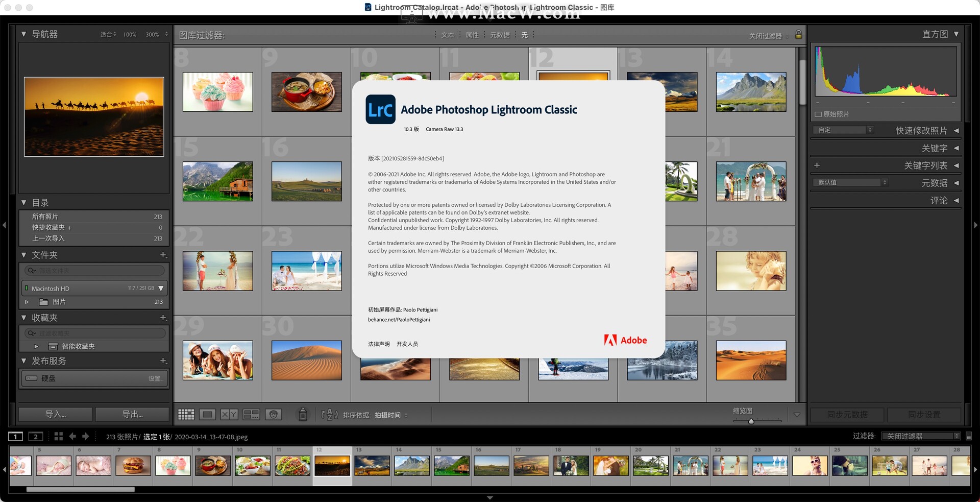
Task: Open toolbar content dropdown triangle
Action: 797,415
